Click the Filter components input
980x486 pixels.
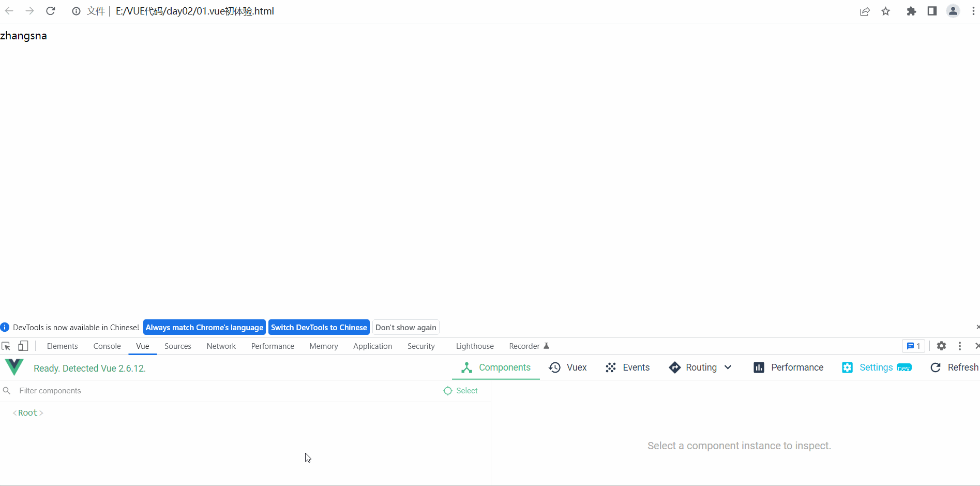tap(228, 391)
